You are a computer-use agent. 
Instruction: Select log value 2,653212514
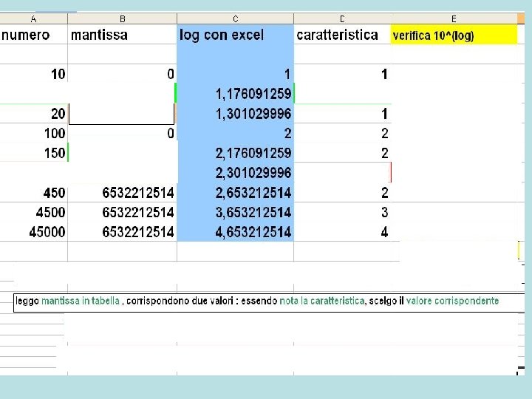tap(235, 193)
